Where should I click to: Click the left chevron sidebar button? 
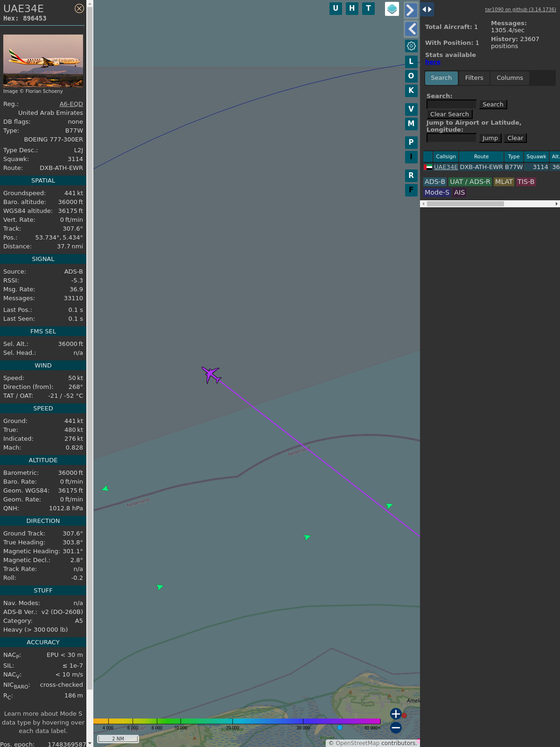click(411, 29)
